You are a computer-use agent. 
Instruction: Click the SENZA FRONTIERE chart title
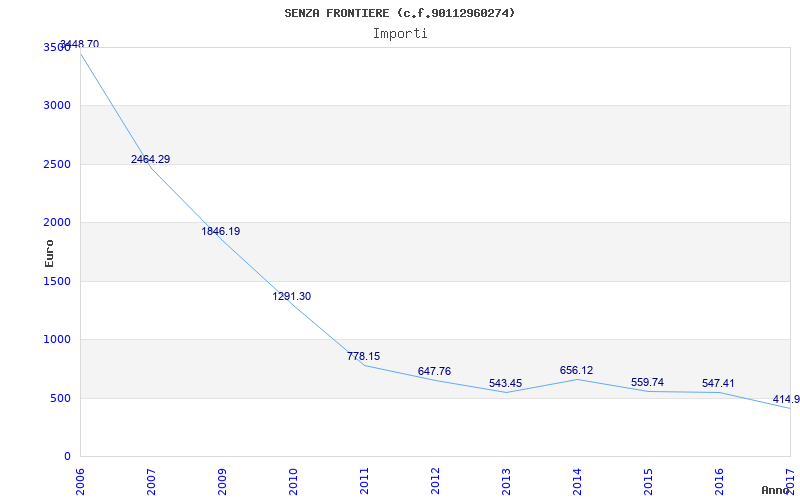pyautogui.click(x=400, y=13)
